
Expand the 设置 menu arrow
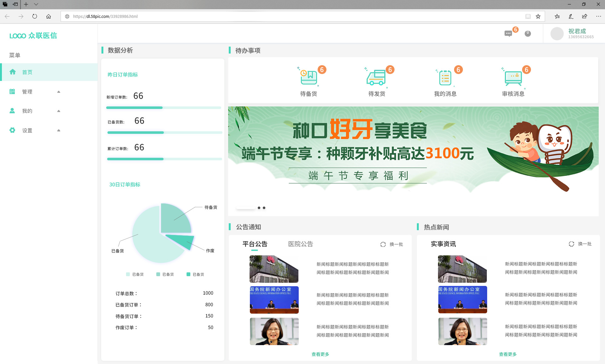point(59,130)
